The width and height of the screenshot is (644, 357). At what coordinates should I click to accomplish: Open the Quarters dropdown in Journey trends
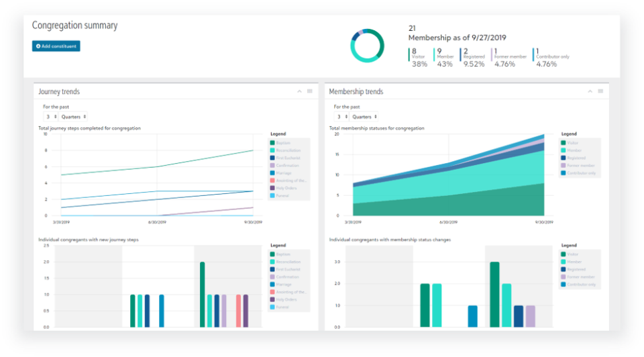point(73,117)
